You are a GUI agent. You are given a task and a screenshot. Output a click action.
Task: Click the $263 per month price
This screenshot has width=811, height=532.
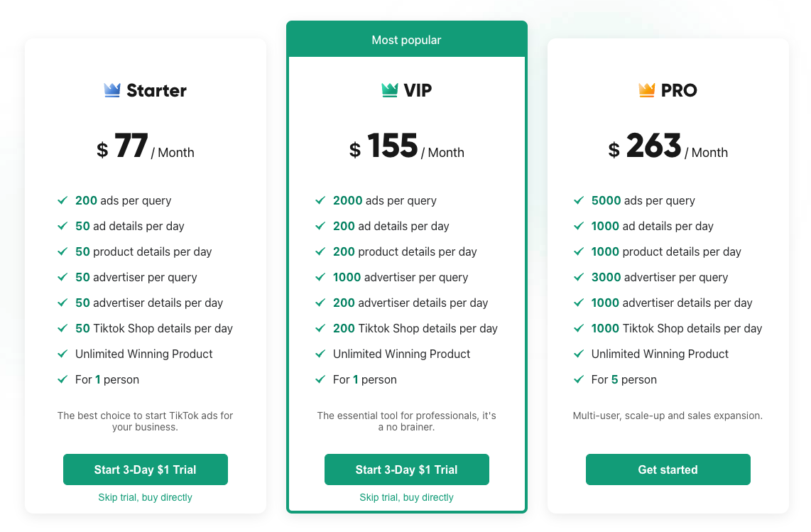[668, 146]
